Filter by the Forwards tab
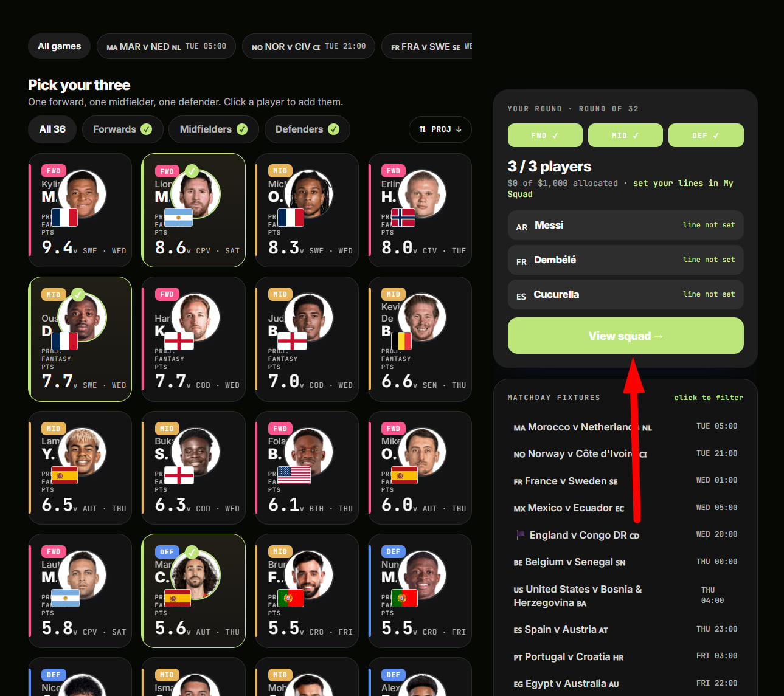Image resolution: width=784 pixels, height=696 pixels. [122, 129]
